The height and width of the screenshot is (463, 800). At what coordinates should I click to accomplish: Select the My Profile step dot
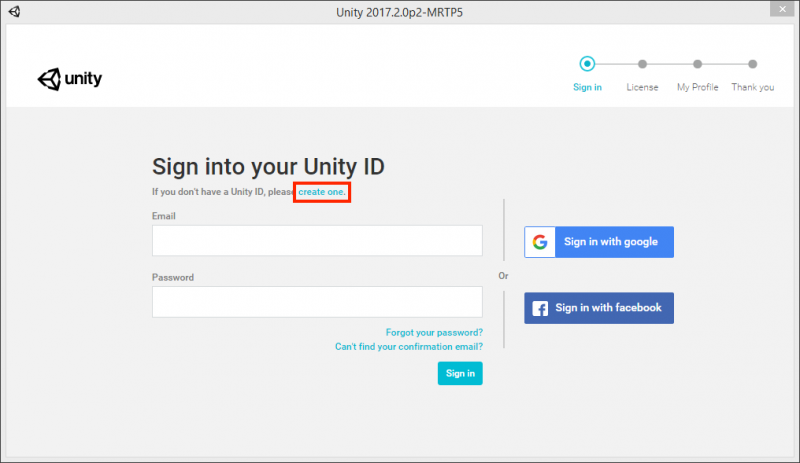[697, 64]
